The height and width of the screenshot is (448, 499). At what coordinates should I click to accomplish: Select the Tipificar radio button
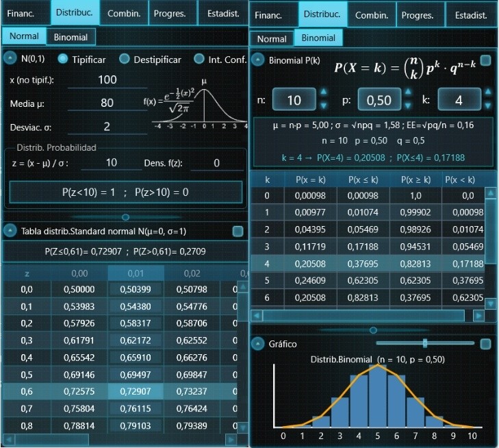(63, 59)
